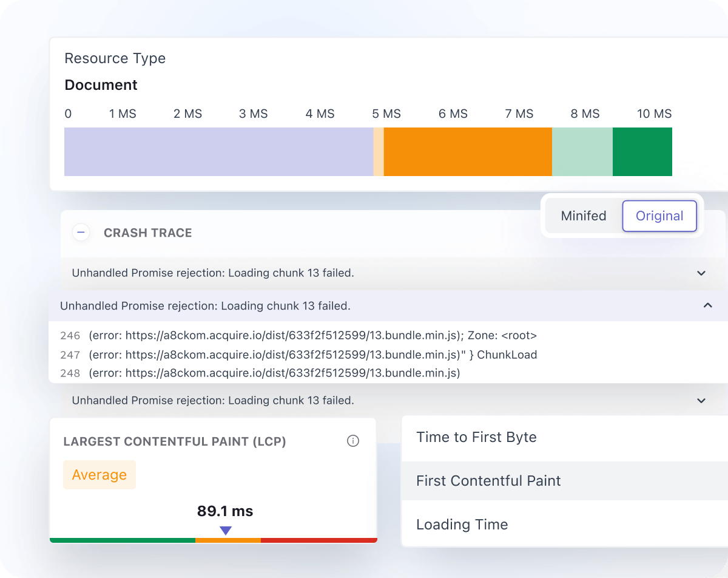Click the Average rating badge
The height and width of the screenshot is (578, 728).
point(99,475)
